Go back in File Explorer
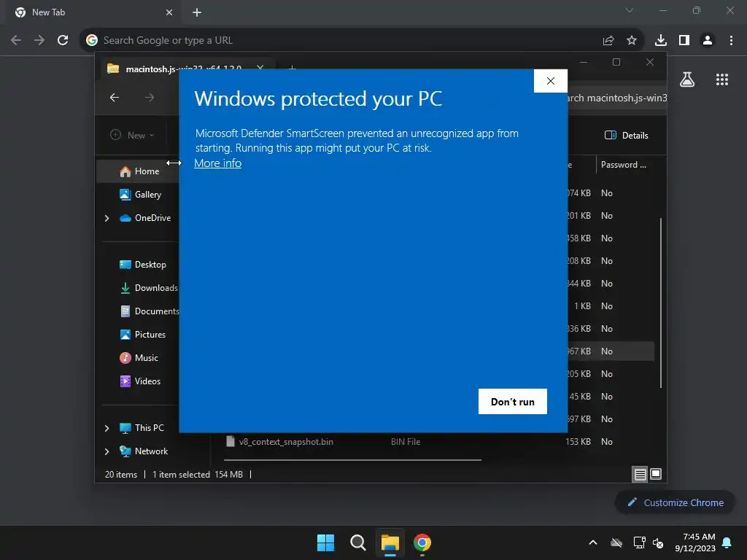 [115, 98]
